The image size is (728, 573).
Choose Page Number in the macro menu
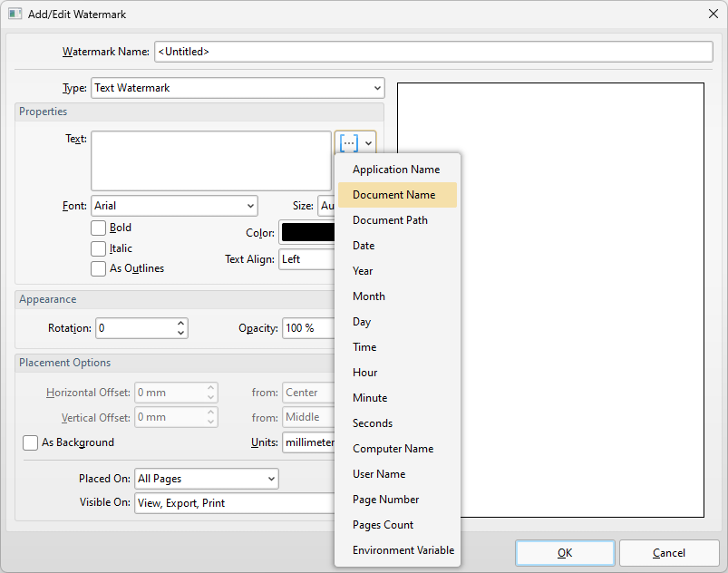[x=386, y=500]
